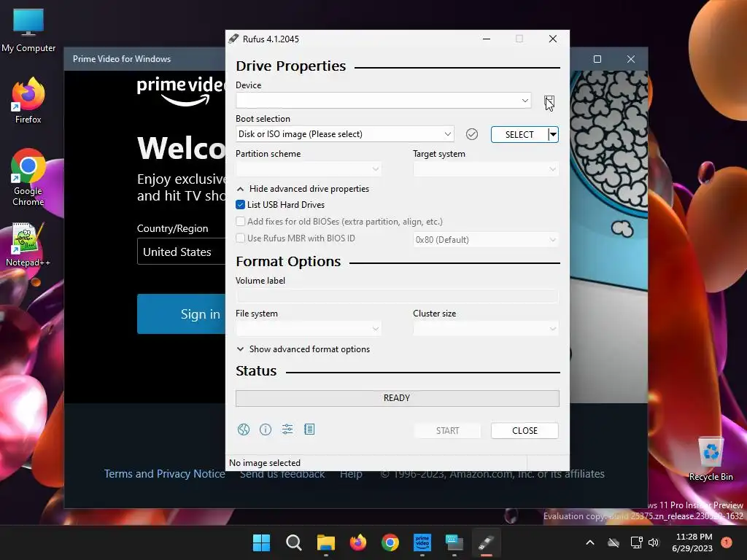Screen dimensions: 747x560
Task: Click the SELECT button in Rufus
Action: click(519, 134)
